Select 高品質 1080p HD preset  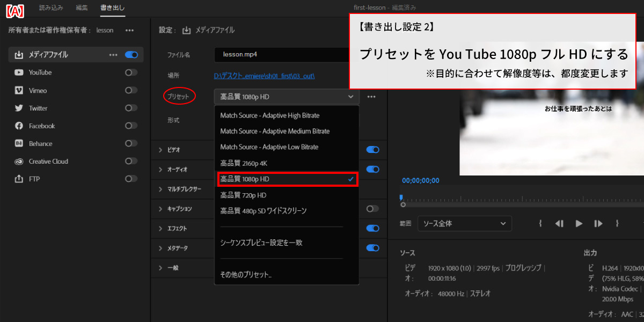coord(287,179)
